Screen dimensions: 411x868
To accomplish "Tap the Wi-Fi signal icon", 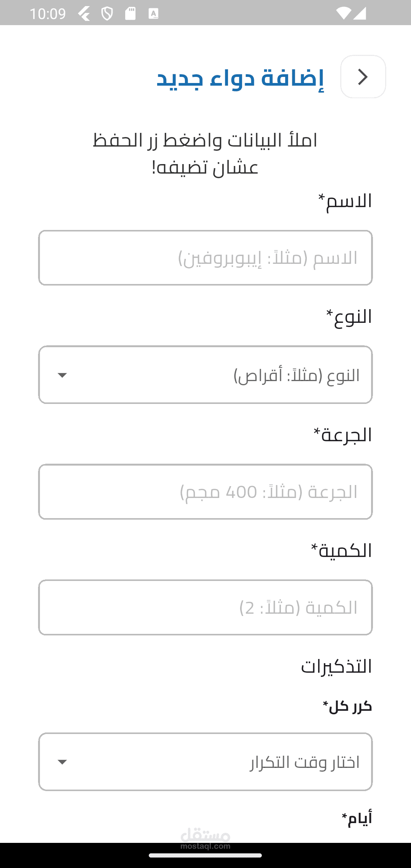I will (x=343, y=14).
